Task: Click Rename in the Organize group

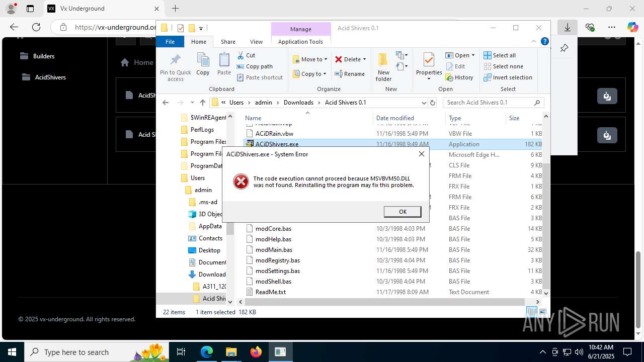Action: pyautogui.click(x=350, y=74)
